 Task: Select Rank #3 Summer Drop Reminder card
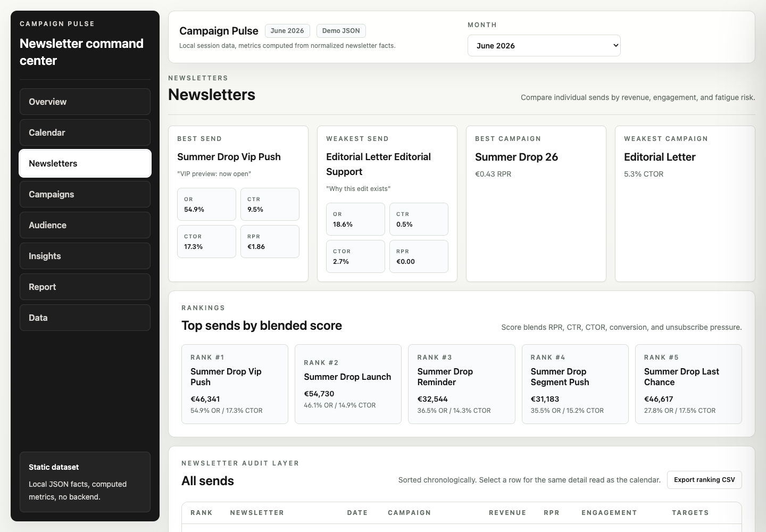pyautogui.click(x=462, y=384)
